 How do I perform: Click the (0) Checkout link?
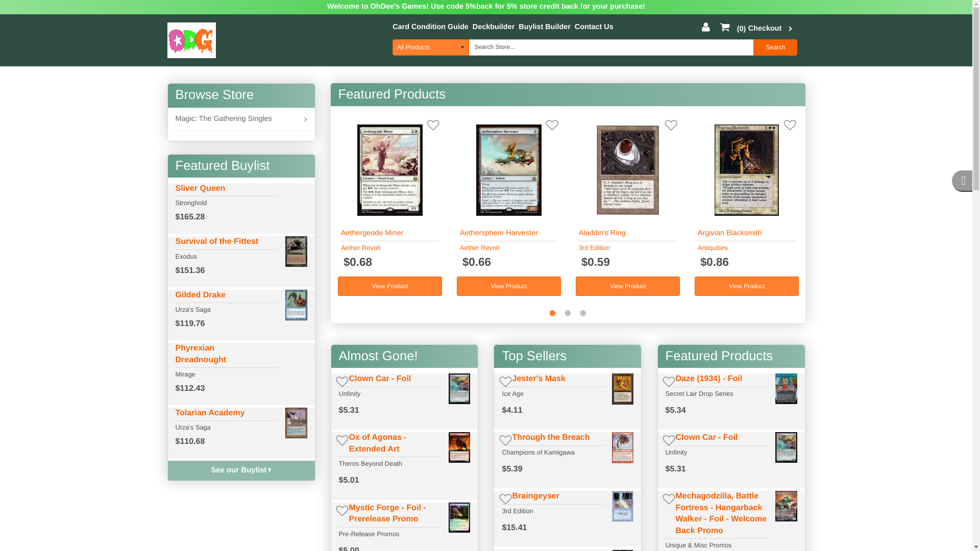pyautogui.click(x=759, y=29)
